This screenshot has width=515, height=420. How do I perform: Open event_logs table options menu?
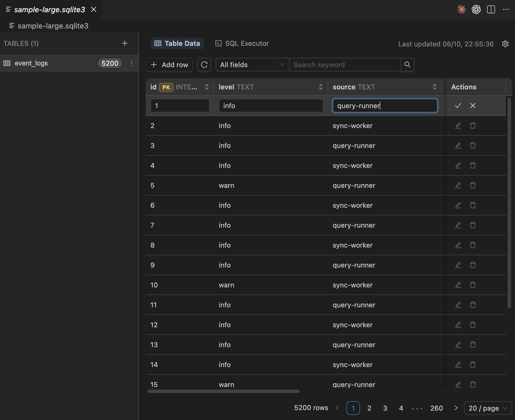[132, 63]
